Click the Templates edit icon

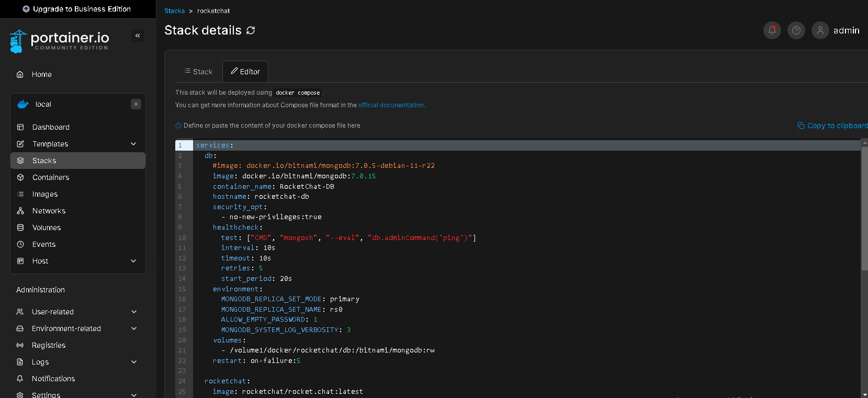pyautogui.click(x=20, y=144)
